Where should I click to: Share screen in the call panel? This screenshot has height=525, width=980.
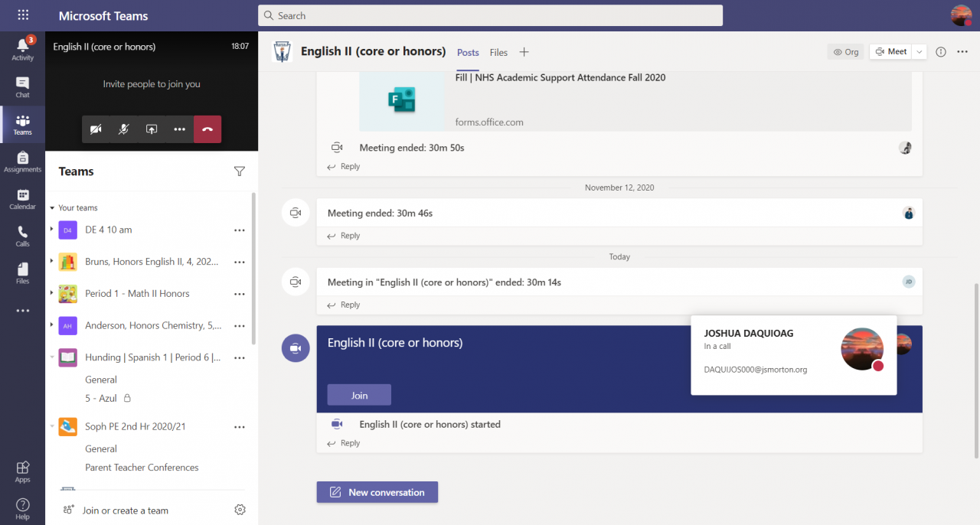152,129
